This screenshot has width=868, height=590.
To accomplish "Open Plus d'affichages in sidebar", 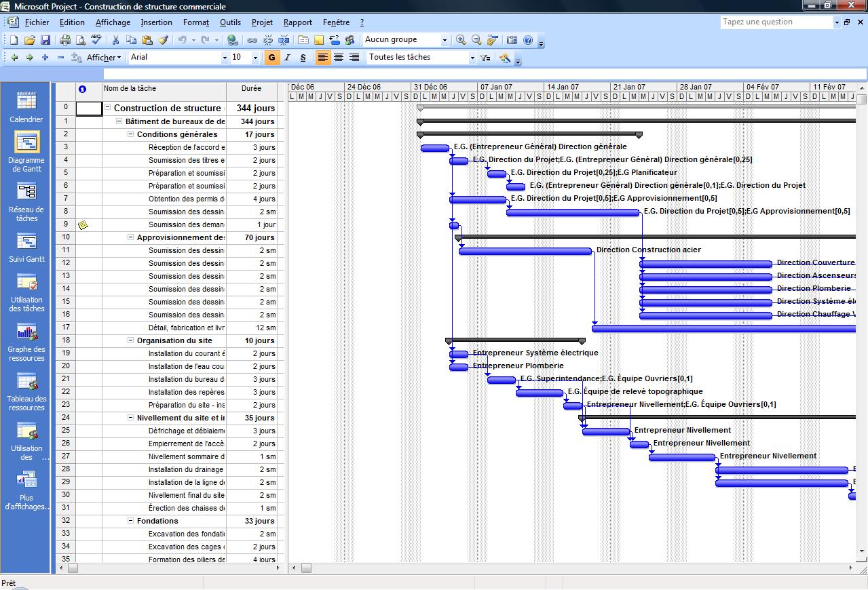I will coord(26,490).
